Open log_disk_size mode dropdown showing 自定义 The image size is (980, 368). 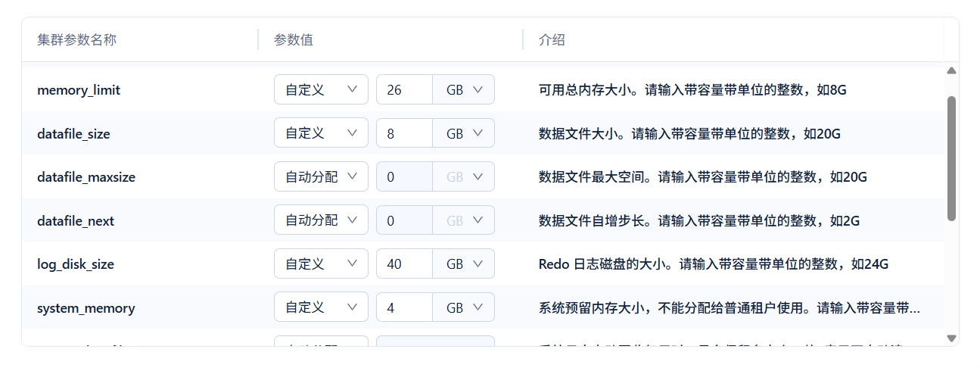coord(321,264)
